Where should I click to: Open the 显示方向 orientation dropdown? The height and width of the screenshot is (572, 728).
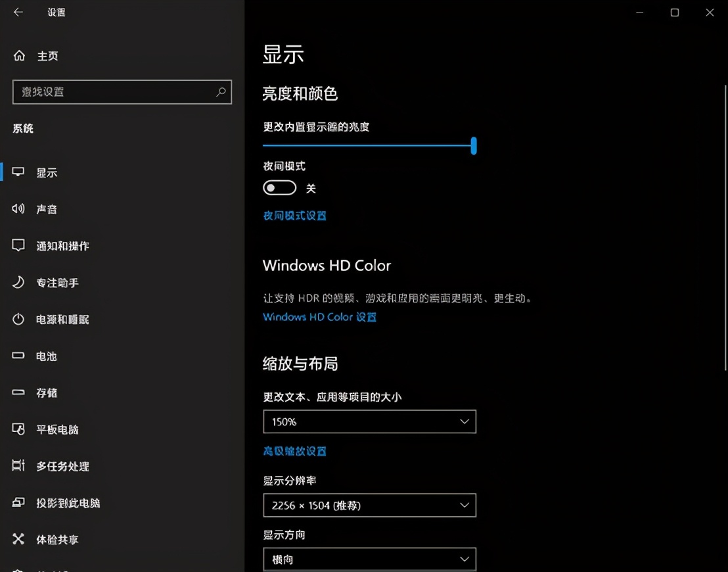pos(369,560)
